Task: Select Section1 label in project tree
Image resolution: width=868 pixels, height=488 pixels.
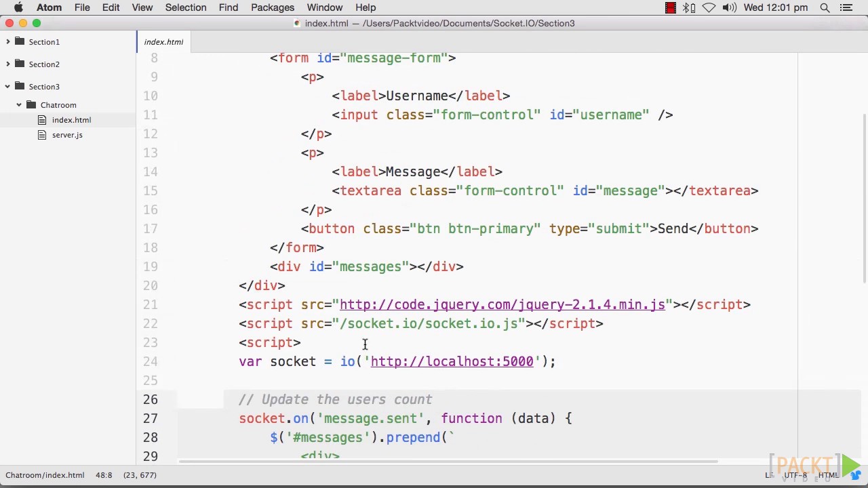Action: coord(44,42)
